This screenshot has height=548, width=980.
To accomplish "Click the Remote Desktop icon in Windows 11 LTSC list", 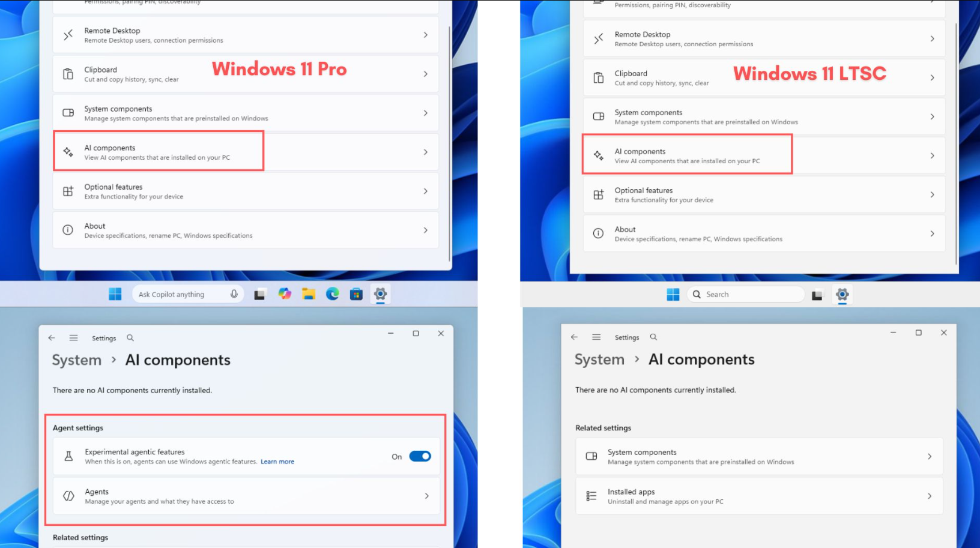I will point(599,38).
